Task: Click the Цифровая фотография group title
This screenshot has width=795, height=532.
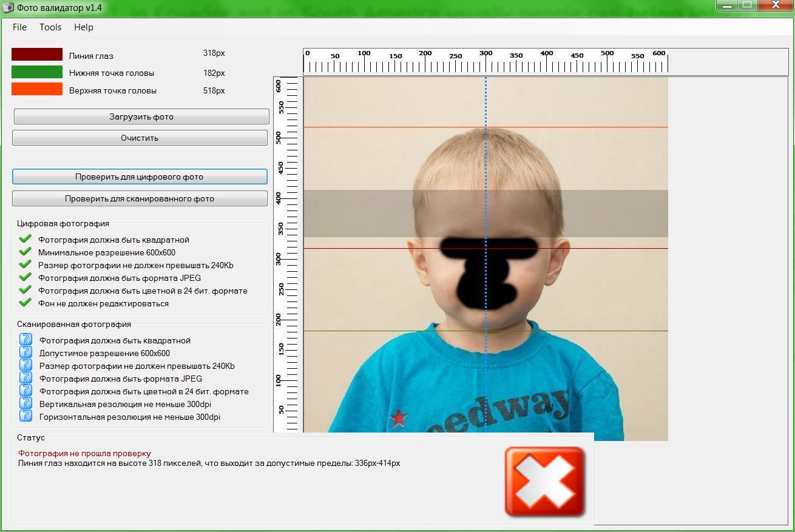Action: (x=63, y=223)
